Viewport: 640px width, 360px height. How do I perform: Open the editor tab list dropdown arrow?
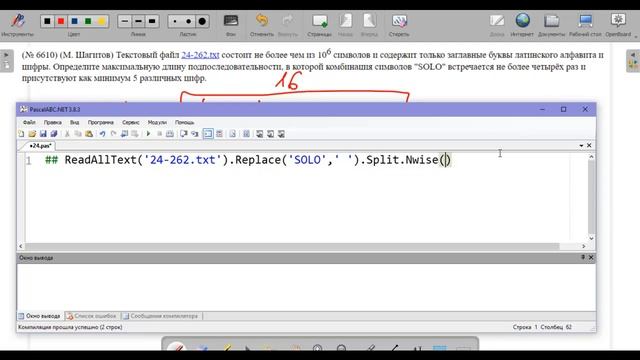(x=581, y=146)
